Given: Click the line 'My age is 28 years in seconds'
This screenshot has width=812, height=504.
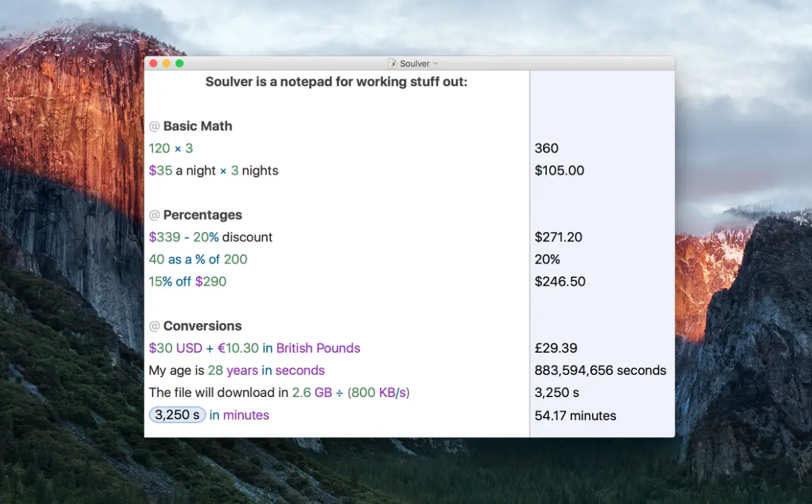Looking at the screenshot, I should pyautogui.click(x=237, y=370).
